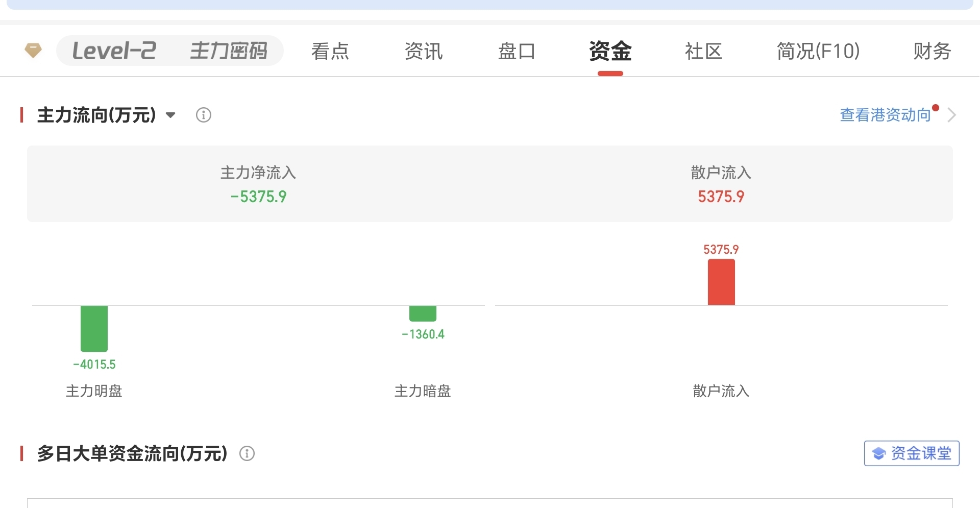980x508 pixels.
Task: Switch to the 资讯 tab
Action: [x=423, y=51]
